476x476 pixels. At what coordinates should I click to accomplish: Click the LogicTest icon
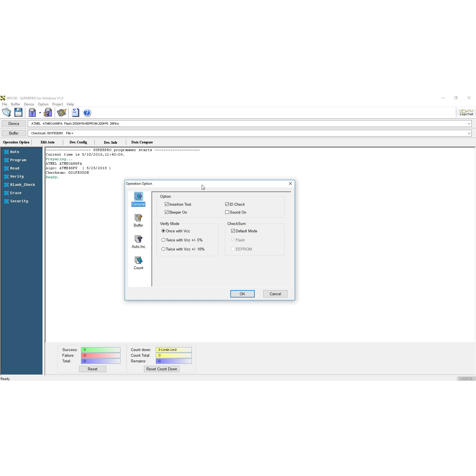(466, 112)
